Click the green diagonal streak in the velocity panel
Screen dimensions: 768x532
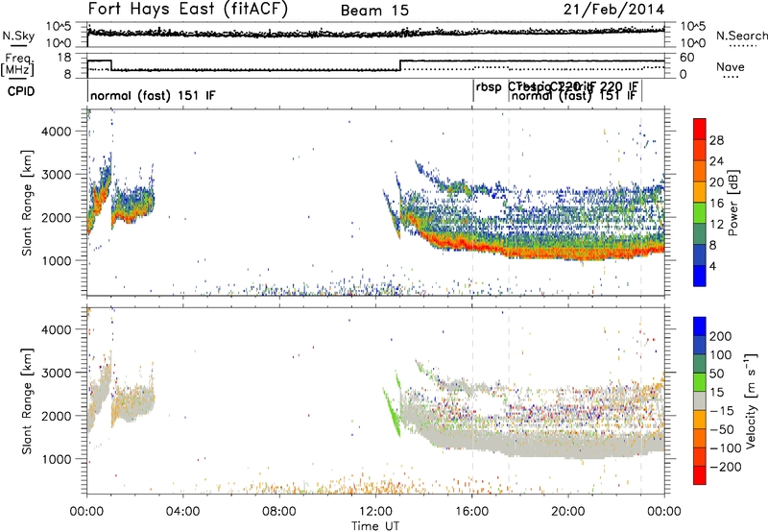coord(392,410)
